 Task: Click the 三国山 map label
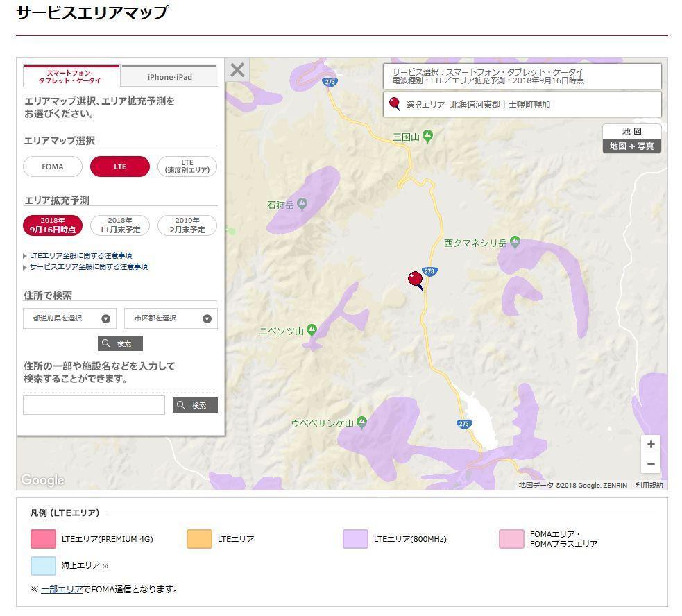[x=406, y=137]
